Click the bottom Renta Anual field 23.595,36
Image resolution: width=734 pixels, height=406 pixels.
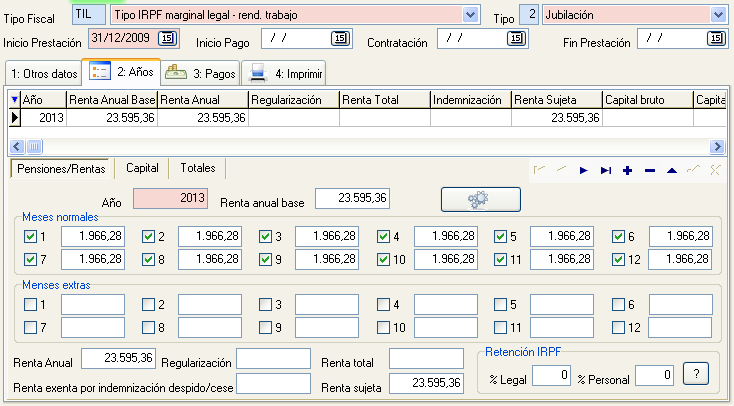118,359
